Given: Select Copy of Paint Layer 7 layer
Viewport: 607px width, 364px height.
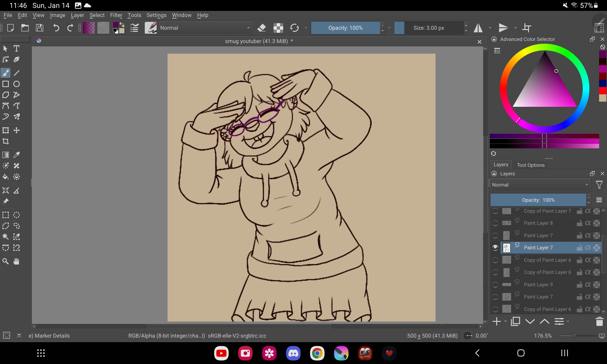Looking at the screenshot, I should pyautogui.click(x=547, y=211).
